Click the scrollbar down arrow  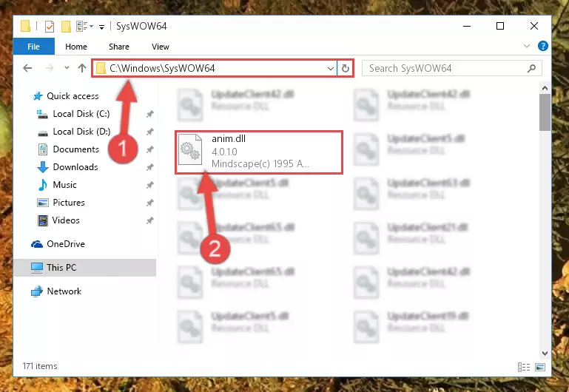point(545,354)
